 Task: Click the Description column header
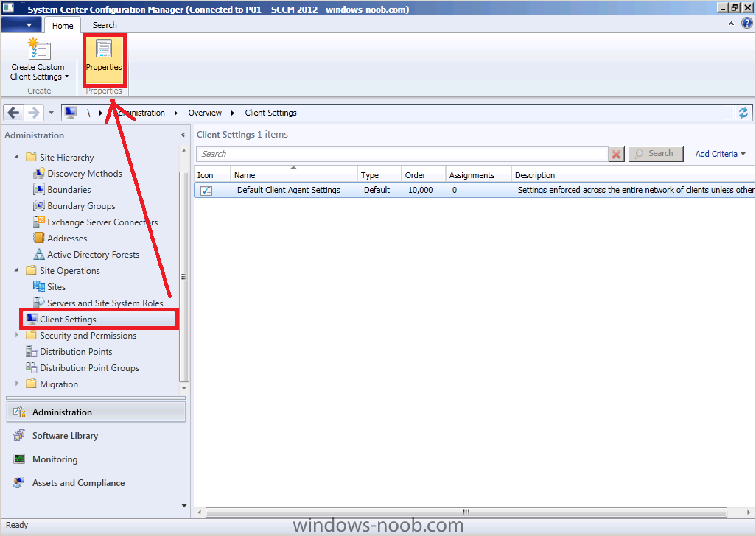click(633, 174)
